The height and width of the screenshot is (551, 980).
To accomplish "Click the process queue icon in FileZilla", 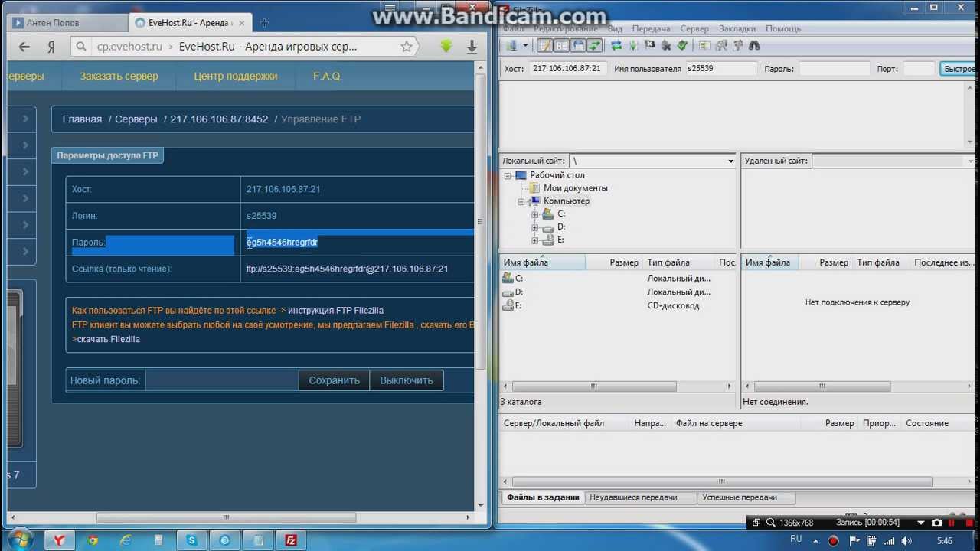I will pyautogui.click(x=633, y=45).
